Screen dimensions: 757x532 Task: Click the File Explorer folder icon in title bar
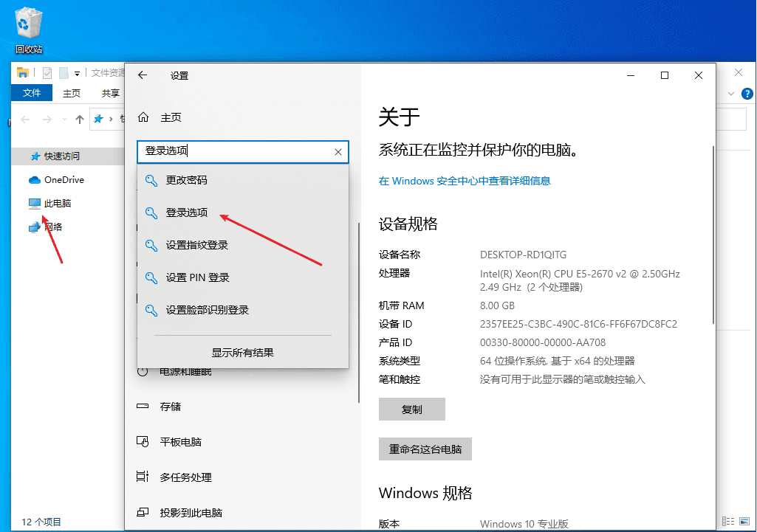23,73
